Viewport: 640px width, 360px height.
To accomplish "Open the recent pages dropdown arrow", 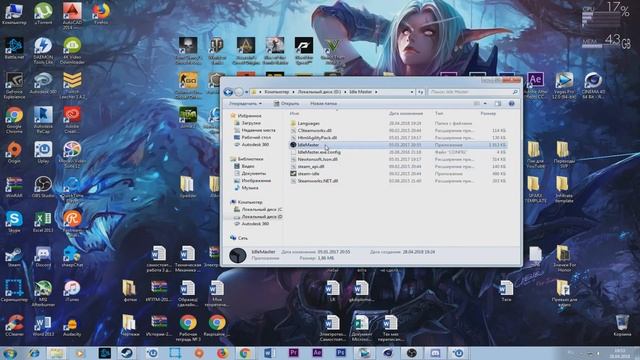I will click(x=246, y=92).
